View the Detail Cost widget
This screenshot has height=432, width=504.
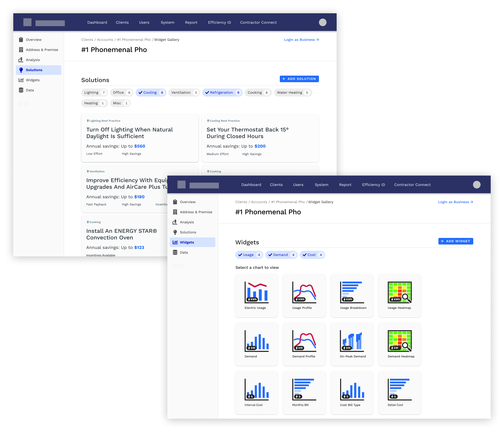coord(399,393)
